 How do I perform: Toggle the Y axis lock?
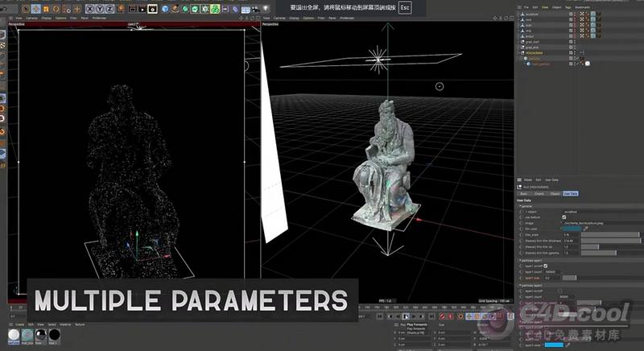point(99,9)
